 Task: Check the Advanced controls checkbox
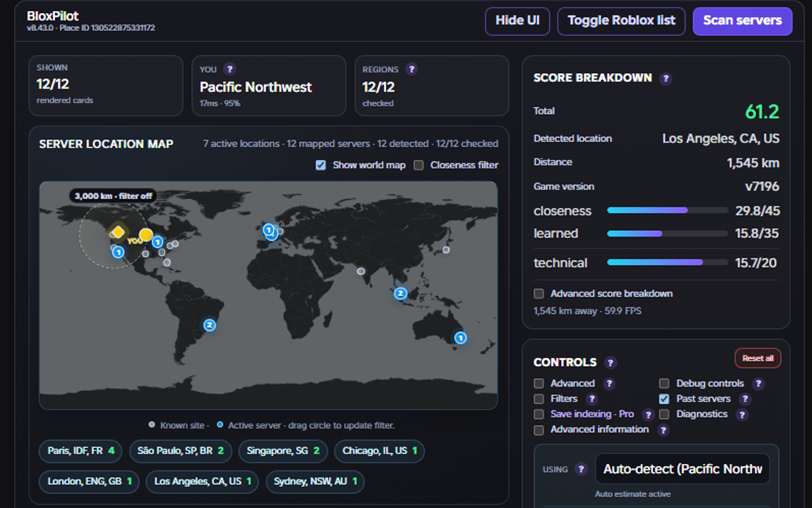pos(539,384)
